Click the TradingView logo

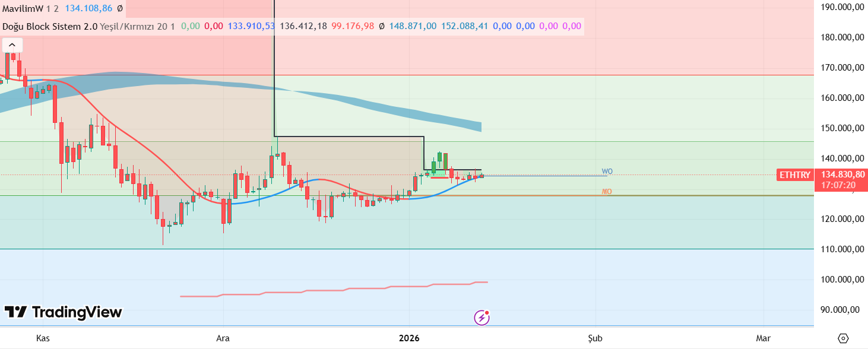click(63, 312)
